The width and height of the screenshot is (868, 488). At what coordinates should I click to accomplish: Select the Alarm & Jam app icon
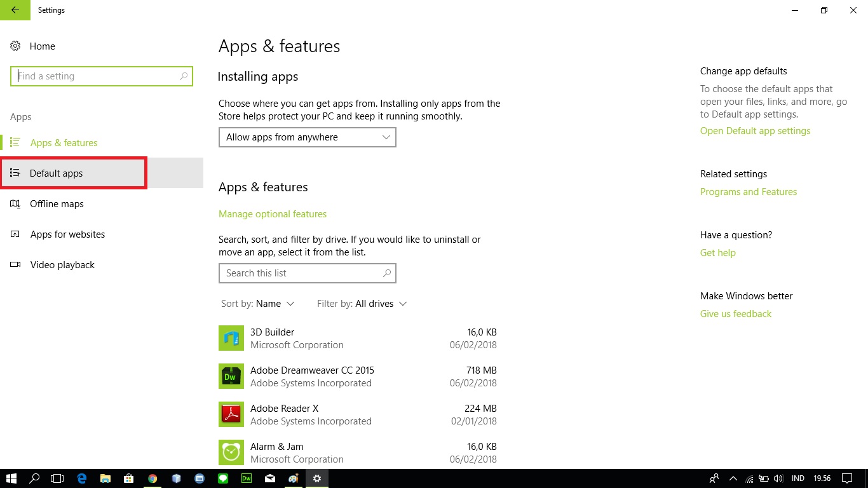231,452
